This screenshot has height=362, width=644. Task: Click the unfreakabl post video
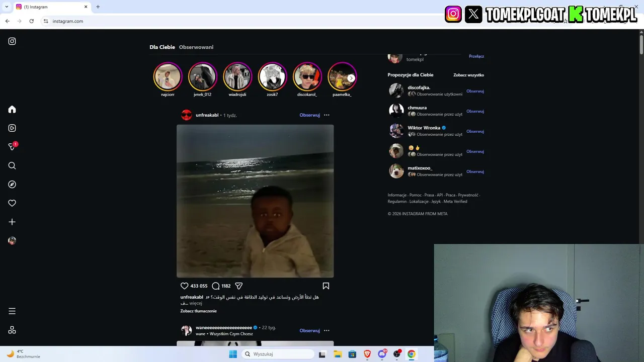click(255, 201)
